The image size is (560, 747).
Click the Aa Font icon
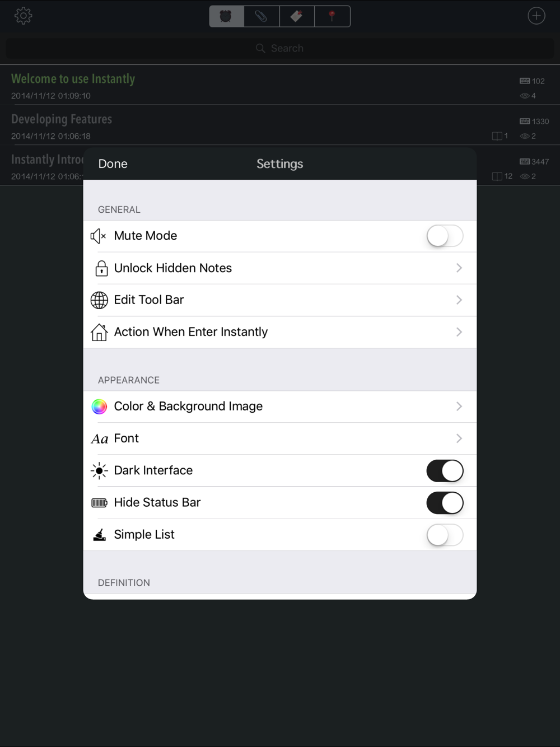point(100,439)
